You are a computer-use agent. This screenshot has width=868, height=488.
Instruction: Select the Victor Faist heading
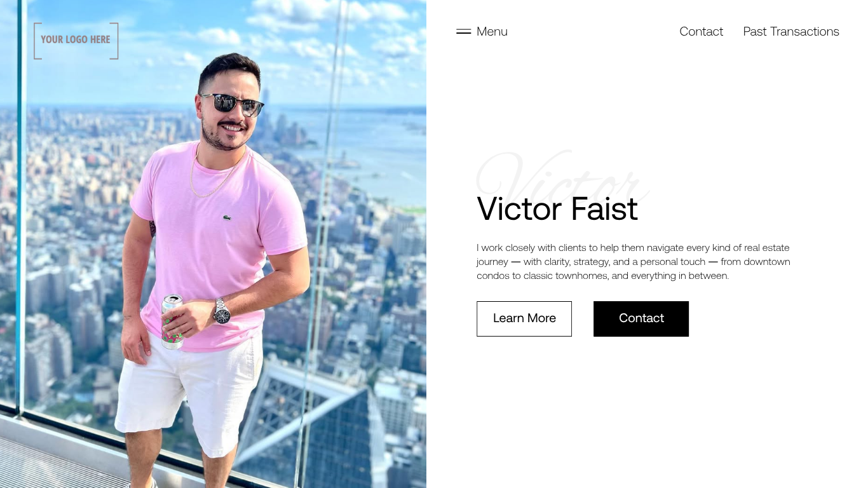(557, 209)
